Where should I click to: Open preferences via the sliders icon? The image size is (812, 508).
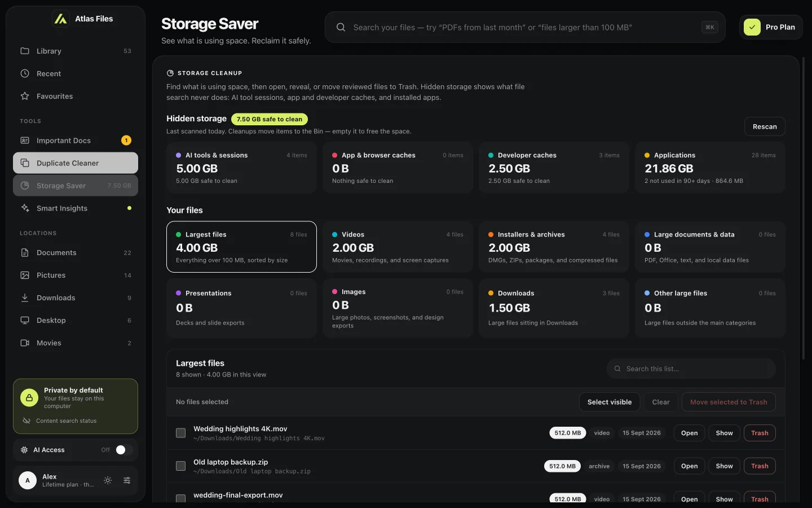coord(127,480)
